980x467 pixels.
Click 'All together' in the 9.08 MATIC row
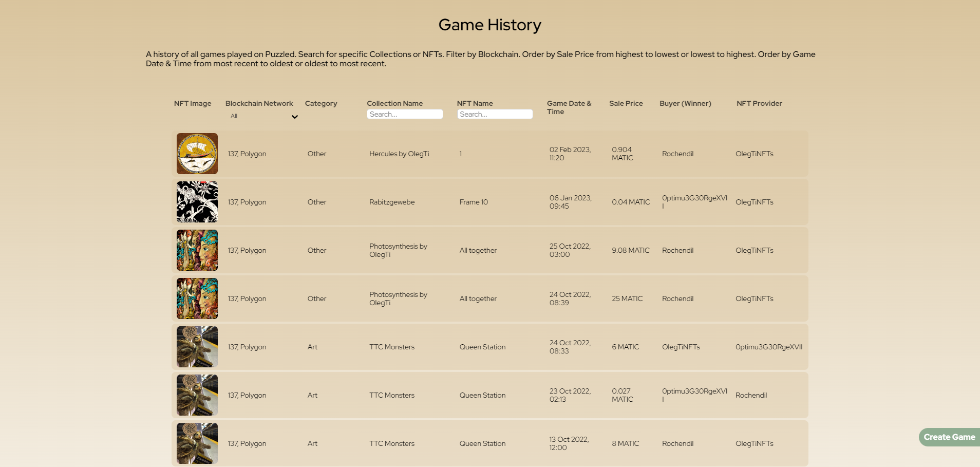click(478, 250)
